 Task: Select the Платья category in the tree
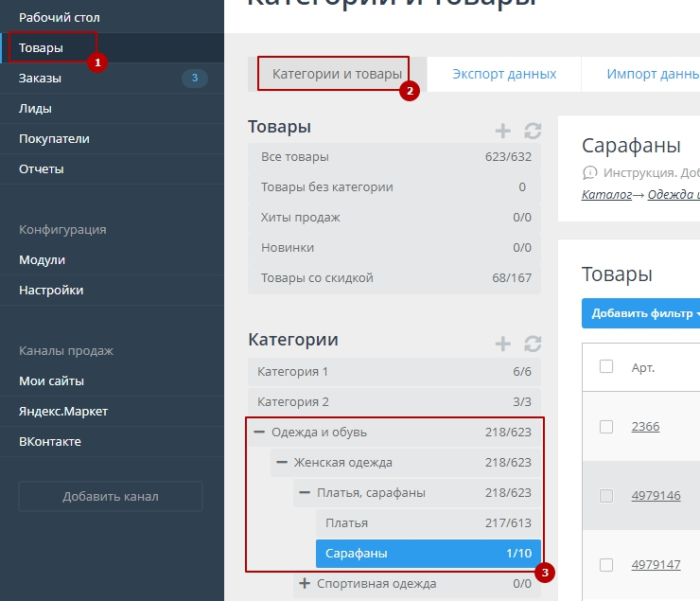pos(346,523)
